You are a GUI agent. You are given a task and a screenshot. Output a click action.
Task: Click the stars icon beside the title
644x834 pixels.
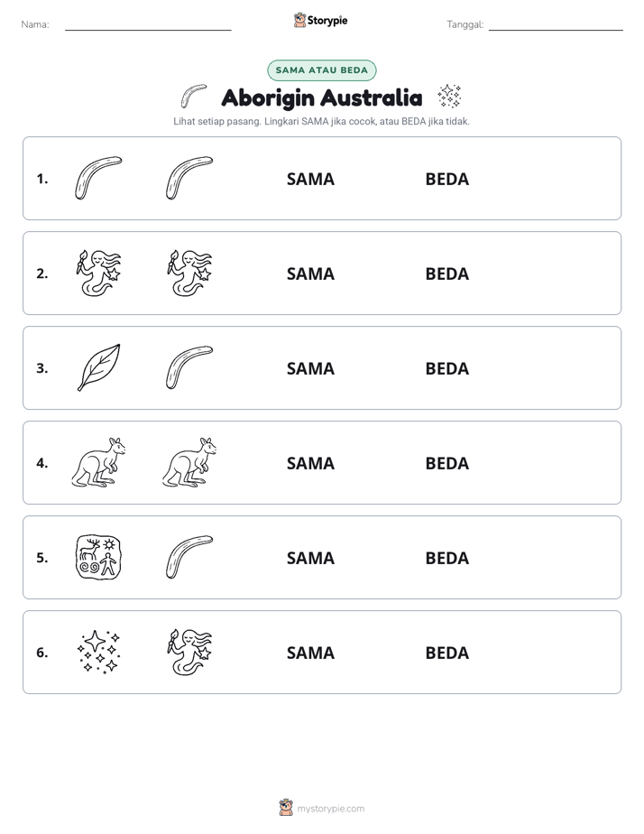(449, 97)
